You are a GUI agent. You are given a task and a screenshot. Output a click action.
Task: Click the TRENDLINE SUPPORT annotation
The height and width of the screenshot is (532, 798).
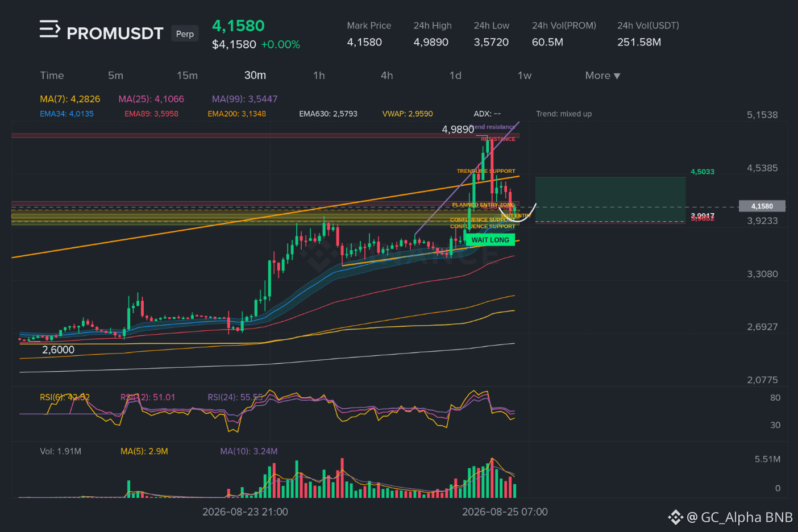pyautogui.click(x=486, y=171)
